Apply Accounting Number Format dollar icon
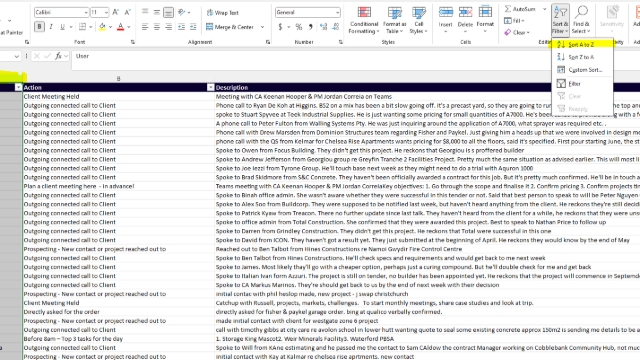This screenshot has height=360, width=640. click(280, 27)
